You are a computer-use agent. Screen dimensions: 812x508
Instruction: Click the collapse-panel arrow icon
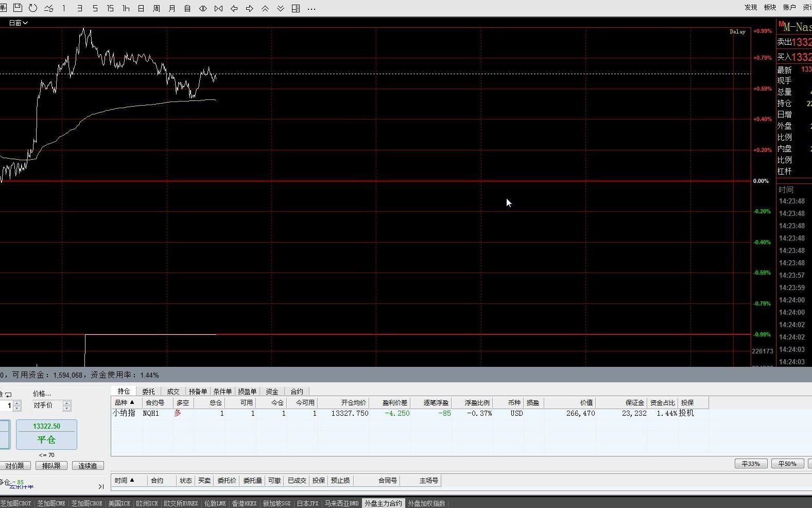101,486
